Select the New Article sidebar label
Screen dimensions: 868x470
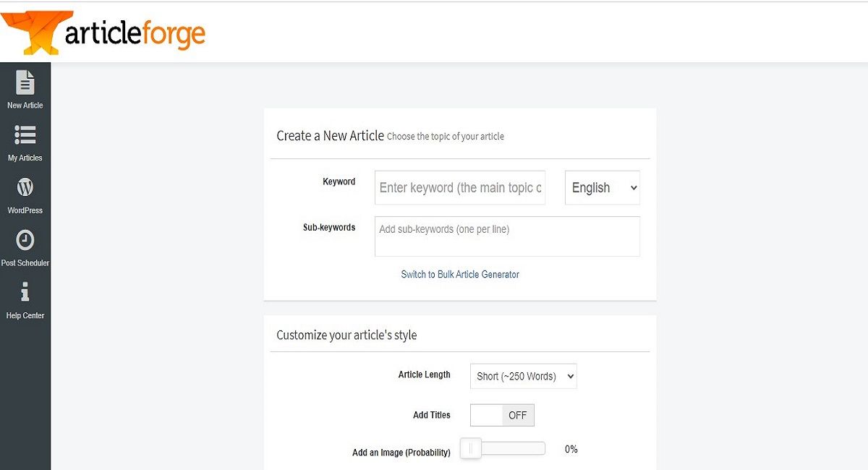[25, 106]
